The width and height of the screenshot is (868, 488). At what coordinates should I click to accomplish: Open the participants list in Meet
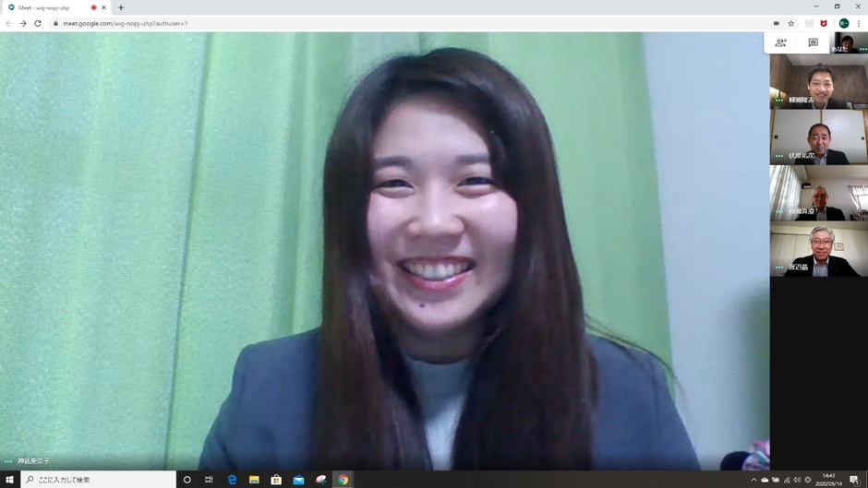[x=780, y=42]
